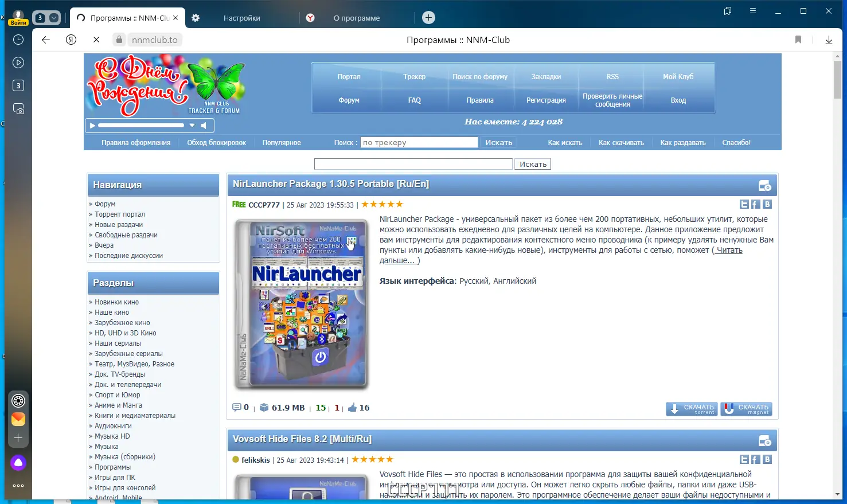
Task: Open the Vovsoft Hide Files 8.2 title link
Action: click(x=302, y=439)
